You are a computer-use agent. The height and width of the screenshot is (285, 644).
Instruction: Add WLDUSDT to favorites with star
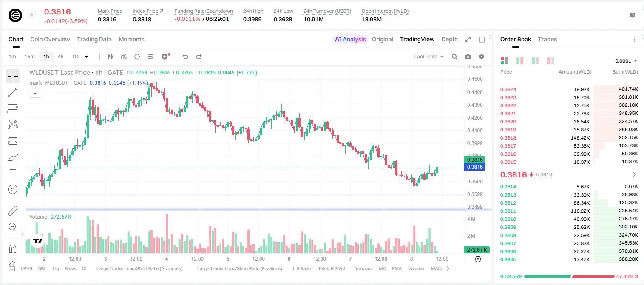31,15
